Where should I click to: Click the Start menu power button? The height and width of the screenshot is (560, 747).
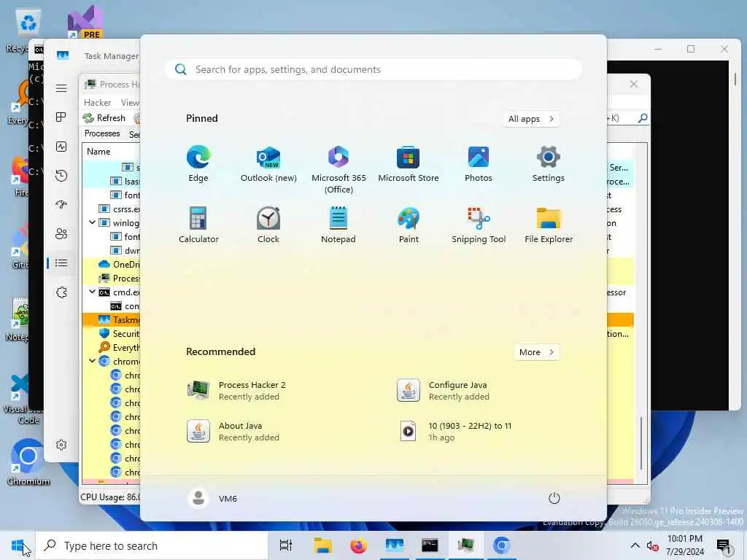(x=554, y=498)
